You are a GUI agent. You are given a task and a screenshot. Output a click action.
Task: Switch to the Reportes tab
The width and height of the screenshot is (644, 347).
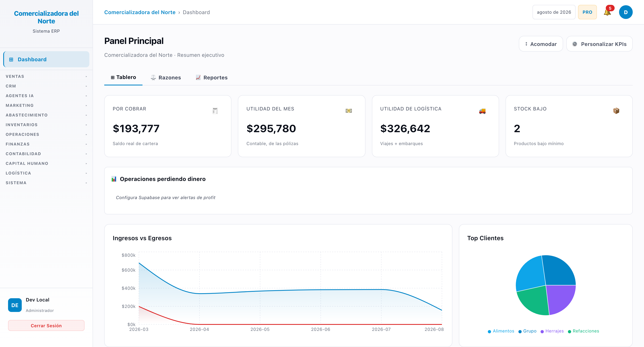[212, 78]
